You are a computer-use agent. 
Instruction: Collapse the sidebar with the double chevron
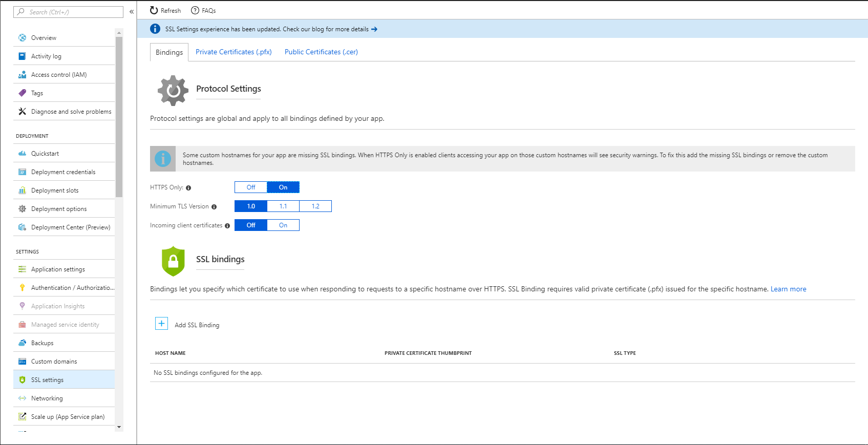coord(132,11)
